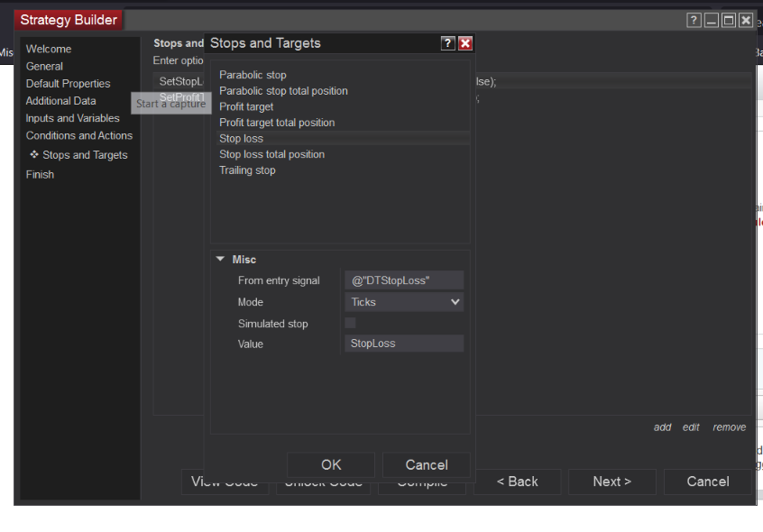The image size is (763, 532).
Task: Edit the From entry signal field
Action: click(404, 280)
